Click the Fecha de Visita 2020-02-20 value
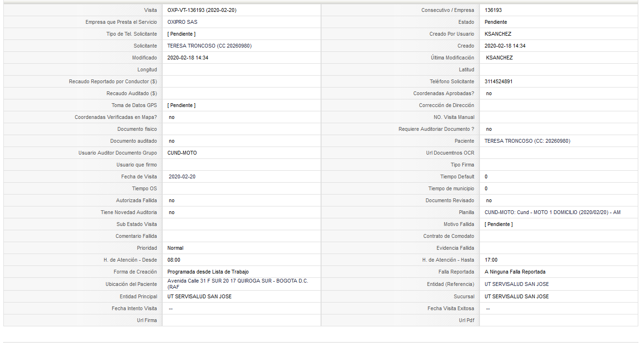The width and height of the screenshot is (644, 343). point(182,176)
